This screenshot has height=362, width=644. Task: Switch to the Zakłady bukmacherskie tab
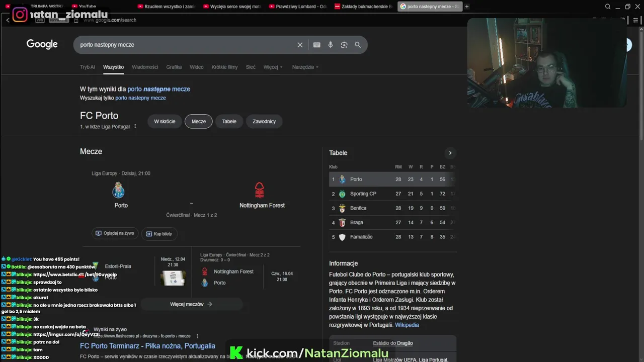click(x=364, y=7)
